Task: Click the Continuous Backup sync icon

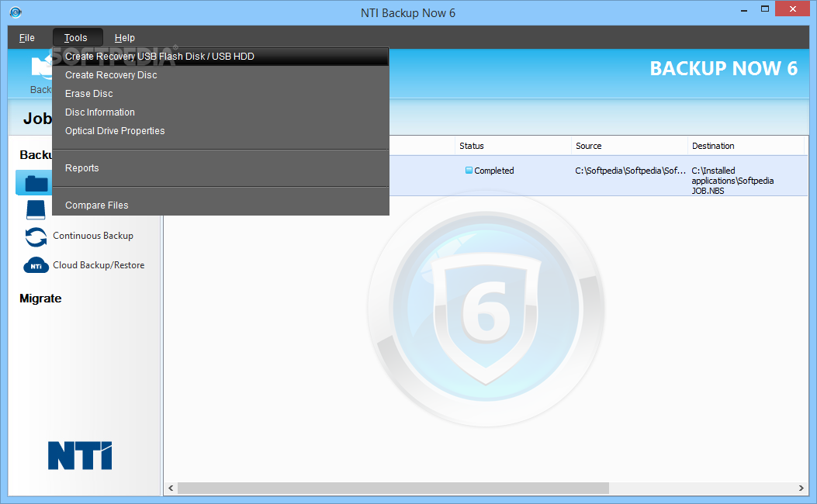Action: point(36,237)
